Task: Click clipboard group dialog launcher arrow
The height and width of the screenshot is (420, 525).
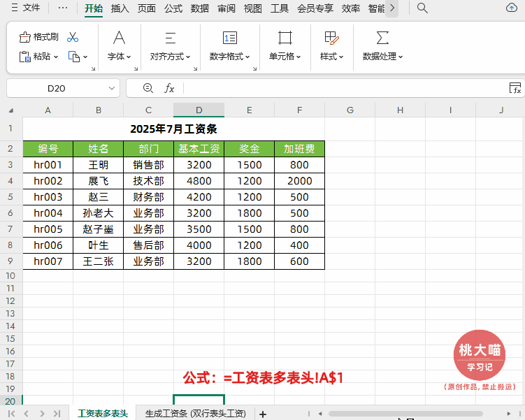Action: tap(93, 68)
